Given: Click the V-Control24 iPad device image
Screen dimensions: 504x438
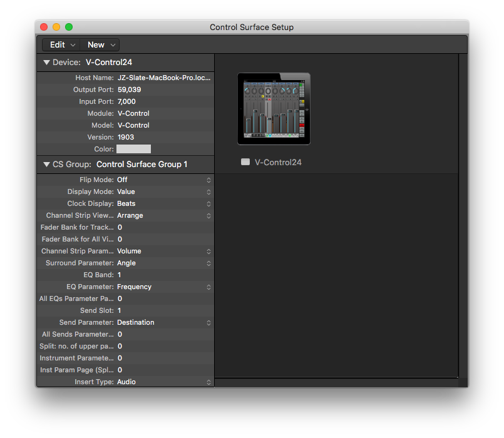Looking at the screenshot, I should [x=274, y=109].
